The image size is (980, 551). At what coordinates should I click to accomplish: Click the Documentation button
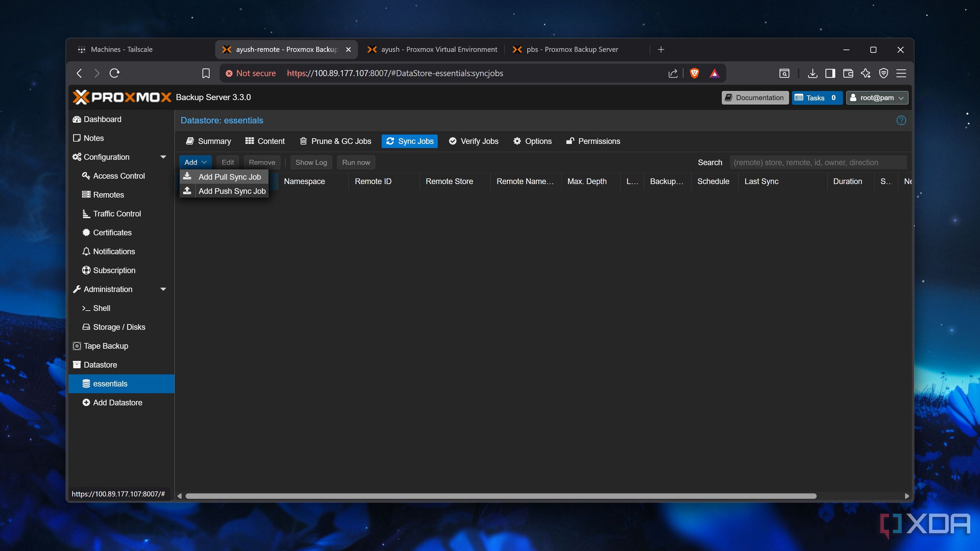(755, 98)
